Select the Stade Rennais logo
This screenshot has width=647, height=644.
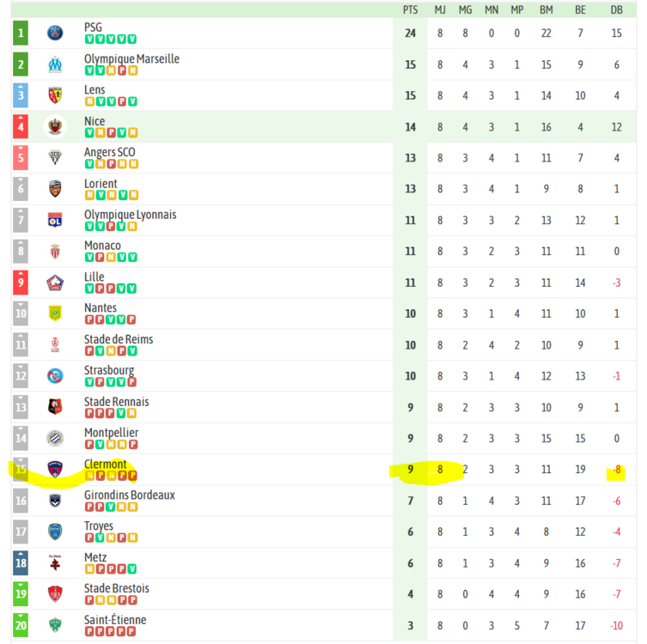55,407
